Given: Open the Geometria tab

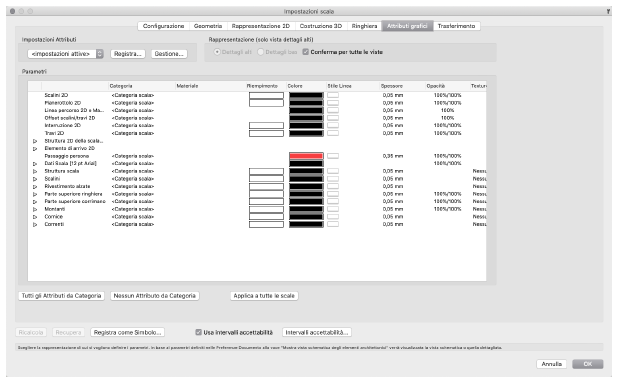Looking at the screenshot, I should 208,26.
